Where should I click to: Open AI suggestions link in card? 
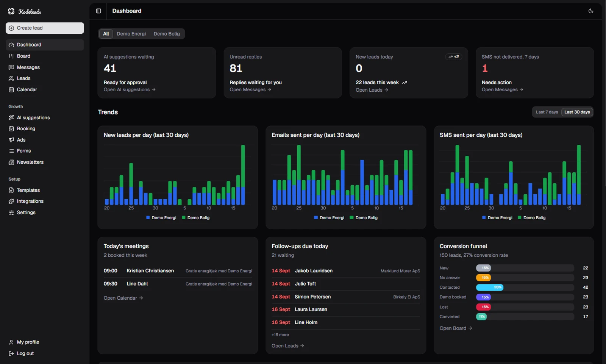[130, 90]
